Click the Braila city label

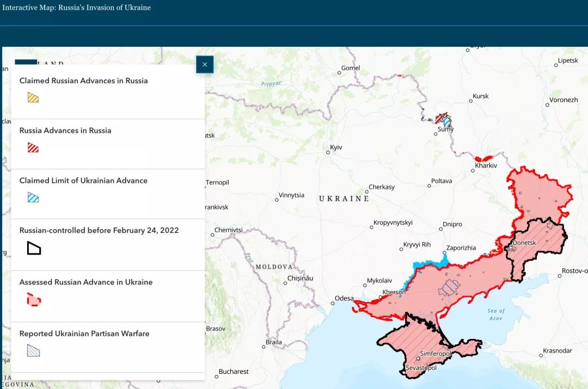pyautogui.click(x=274, y=342)
